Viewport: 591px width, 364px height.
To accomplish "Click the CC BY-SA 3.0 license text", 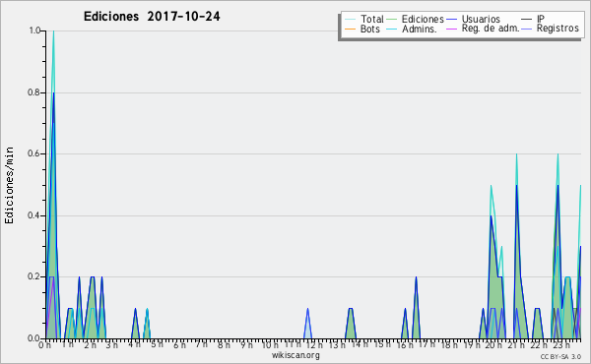I will [x=560, y=356].
